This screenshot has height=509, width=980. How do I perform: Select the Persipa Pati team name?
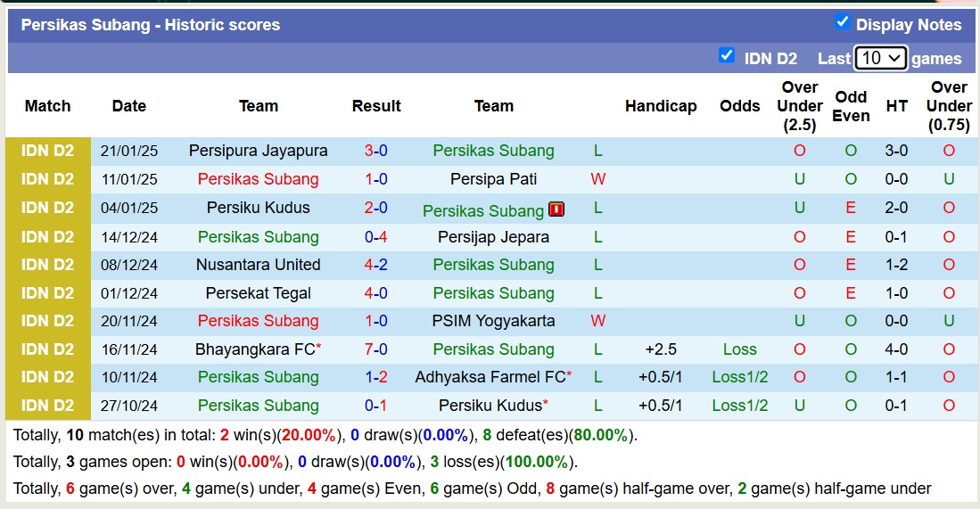[x=493, y=179]
